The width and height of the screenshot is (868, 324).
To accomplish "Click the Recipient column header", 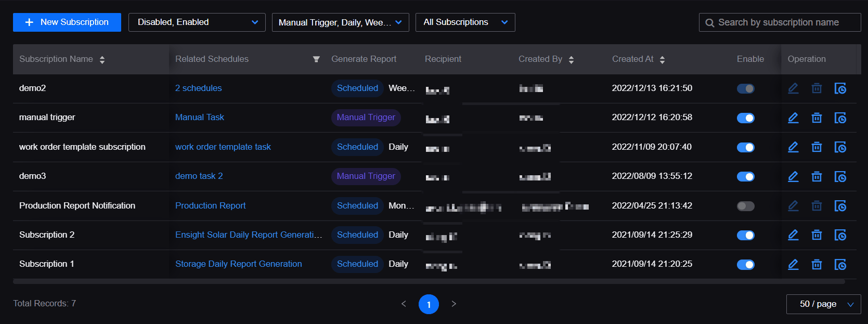I will click(443, 59).
